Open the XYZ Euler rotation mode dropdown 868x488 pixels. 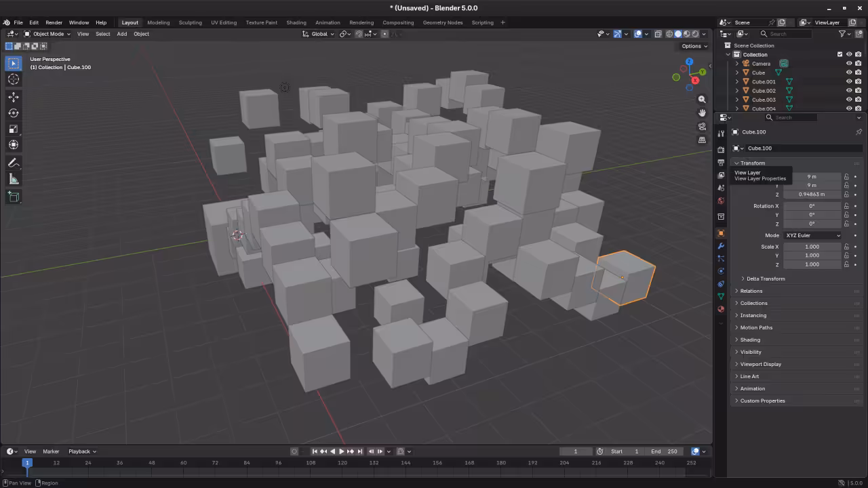812,235
